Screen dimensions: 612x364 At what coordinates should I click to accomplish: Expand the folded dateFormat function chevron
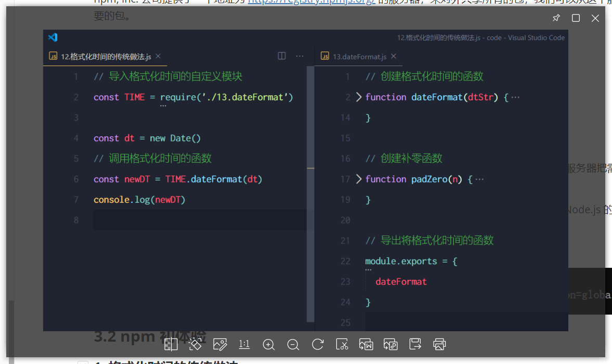point(358,97)
